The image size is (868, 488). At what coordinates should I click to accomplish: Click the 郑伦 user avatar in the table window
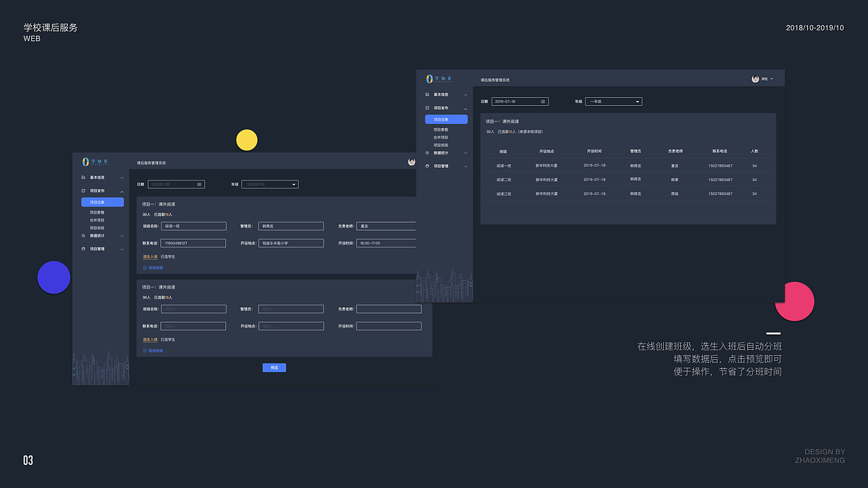click(755, 79)
